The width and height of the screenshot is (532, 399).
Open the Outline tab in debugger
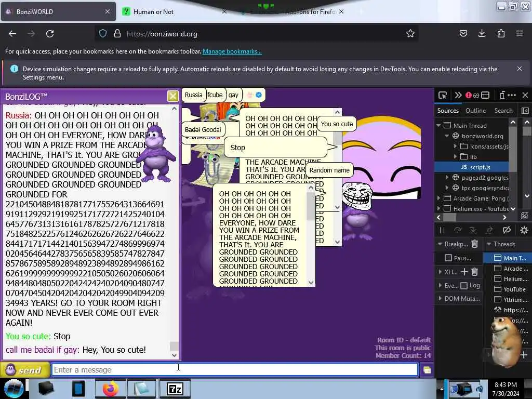pos(475,111)
